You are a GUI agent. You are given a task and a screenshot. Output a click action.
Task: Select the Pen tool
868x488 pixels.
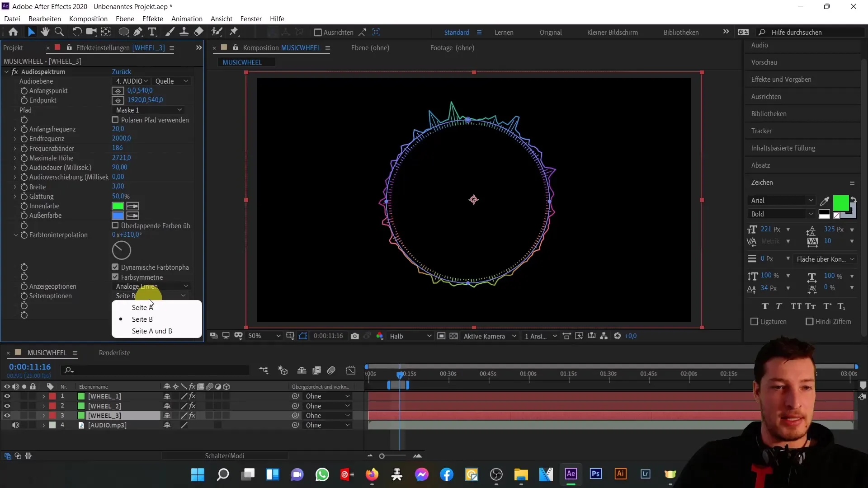pyautogui.click(x=138, y=32)
